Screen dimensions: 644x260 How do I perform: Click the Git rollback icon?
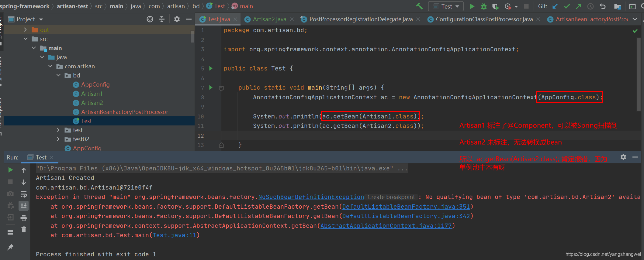coord(603,6)
